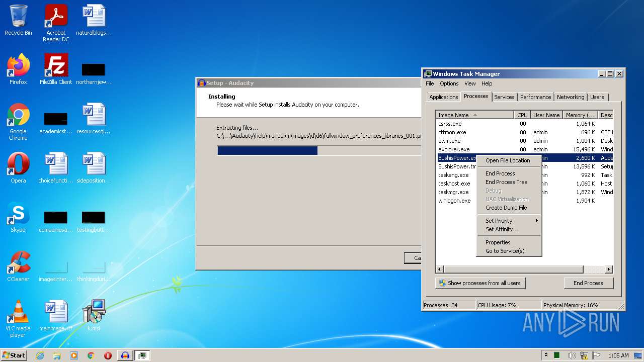Launch CCleaner desktop shortcut
644x362 pixels.
[x=18, y=266]
